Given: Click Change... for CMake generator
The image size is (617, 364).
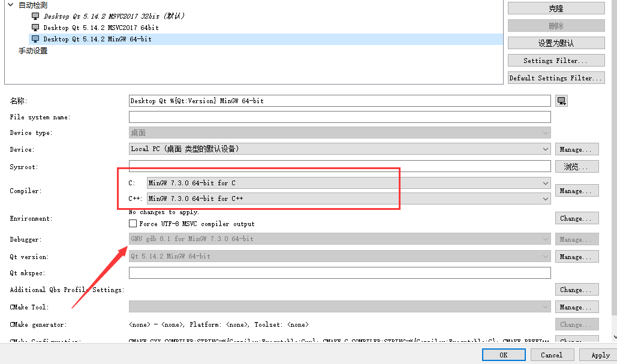Looking at the screenshot, I should click(x=577, y=324).
